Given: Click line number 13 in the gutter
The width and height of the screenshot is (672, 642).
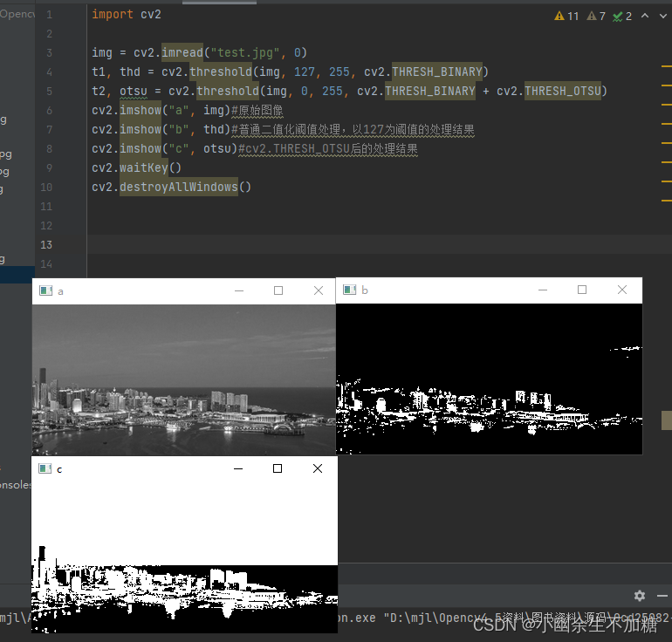Looking at the screenshot, I should coord(46,245).
